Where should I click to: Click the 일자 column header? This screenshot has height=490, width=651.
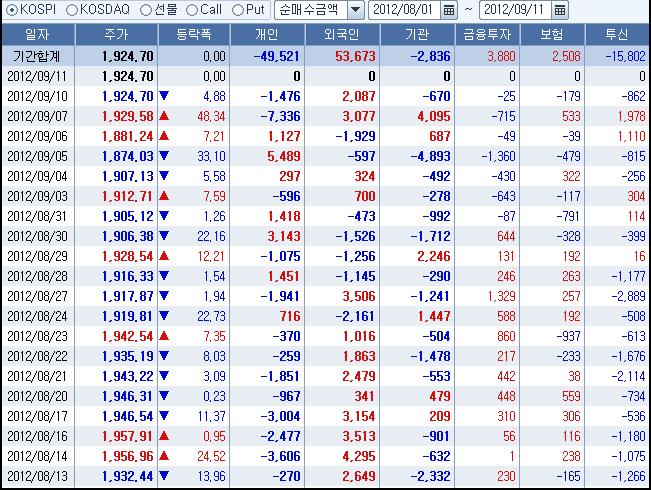pos(38,34)
